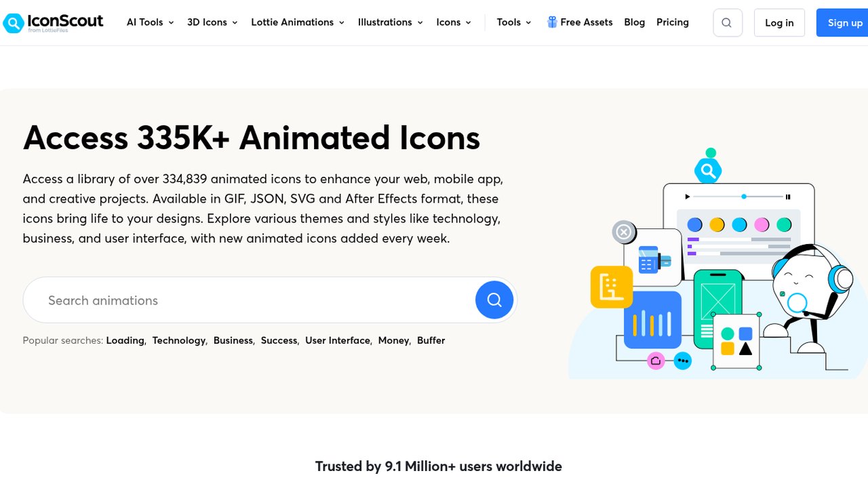Open the Lottie Animations menu
This screenshot has height=488, width=868.
point(298,22)
